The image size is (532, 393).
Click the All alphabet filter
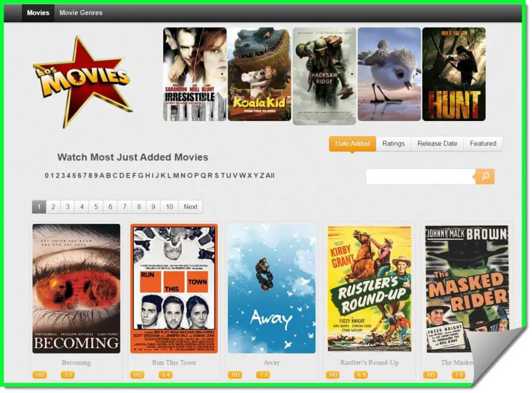(x=271, y=175)
